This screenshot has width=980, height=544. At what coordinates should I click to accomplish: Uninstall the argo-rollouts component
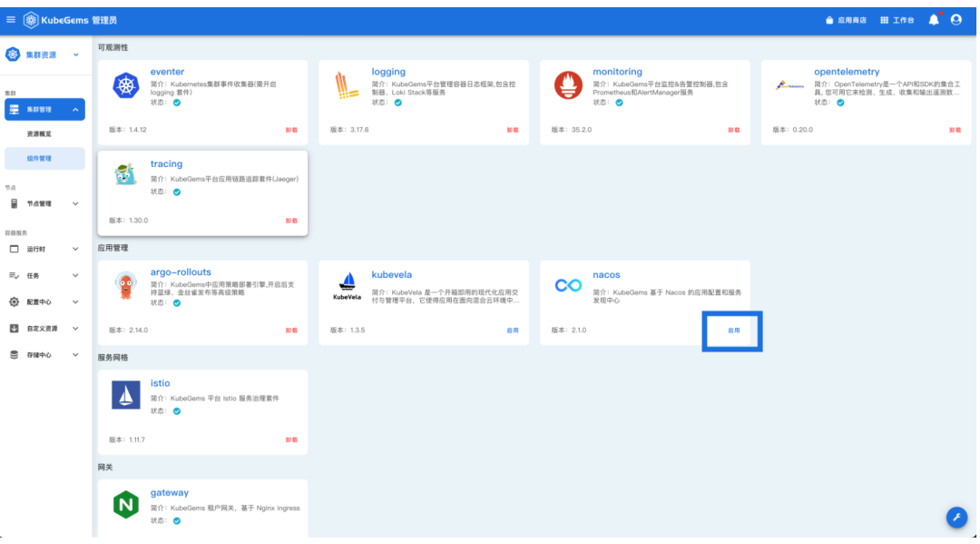click(291, 331)
